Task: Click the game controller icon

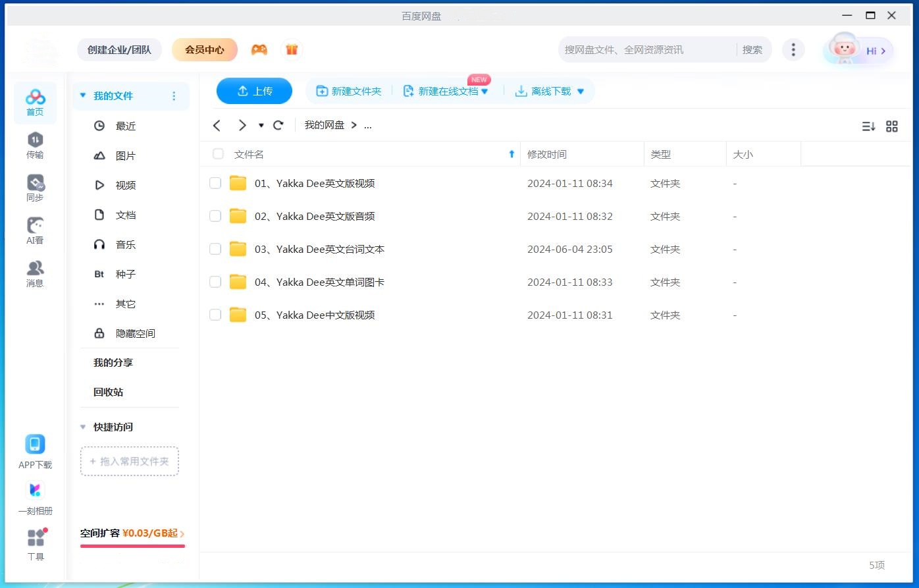Action: tap(259, 49)
